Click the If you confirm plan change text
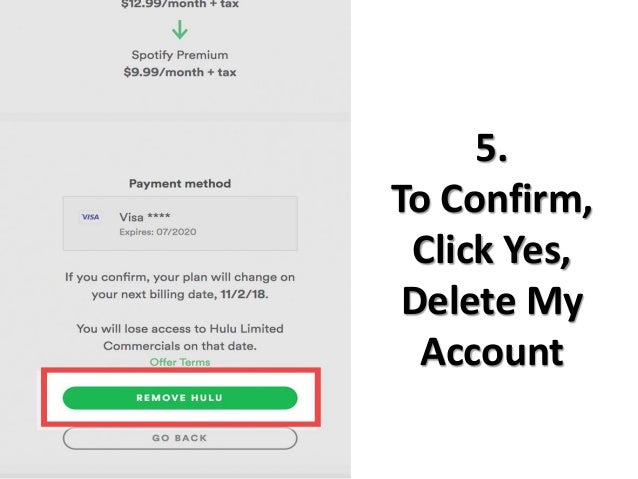This screenshot has width=638, height=479. pos(180,285)
